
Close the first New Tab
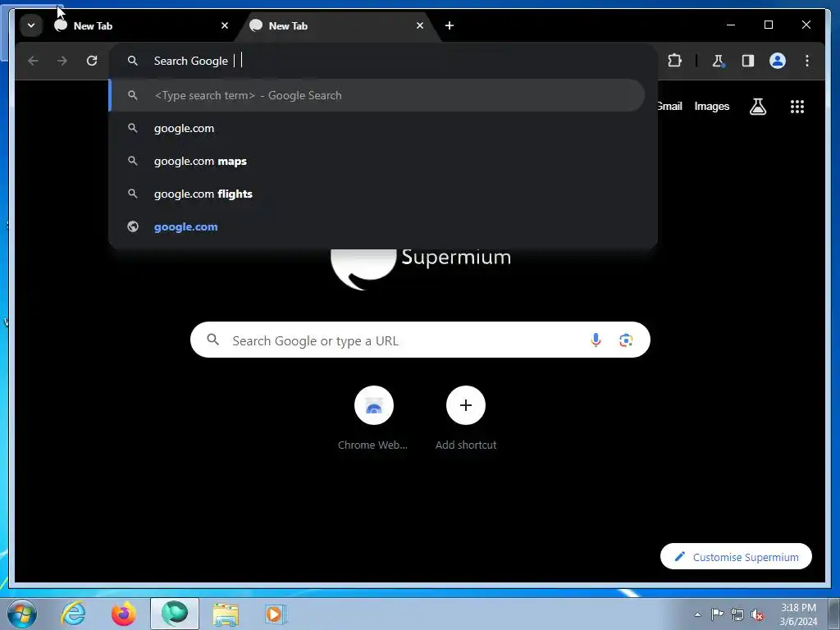click(x=225, y=25)
